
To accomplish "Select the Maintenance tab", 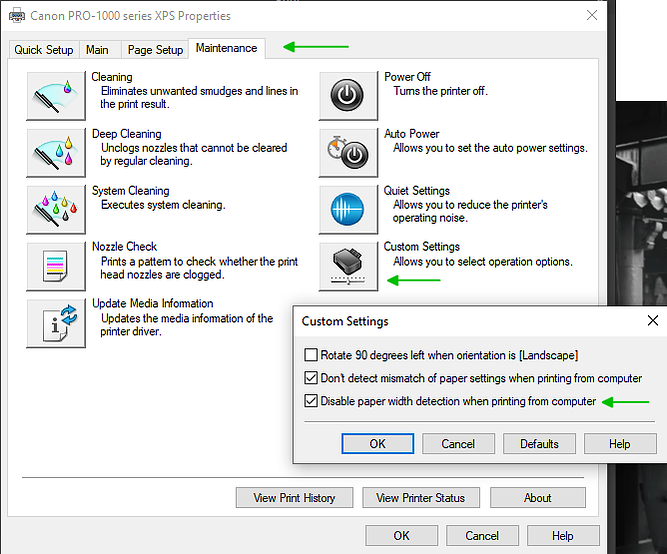I will click(227, 48).
